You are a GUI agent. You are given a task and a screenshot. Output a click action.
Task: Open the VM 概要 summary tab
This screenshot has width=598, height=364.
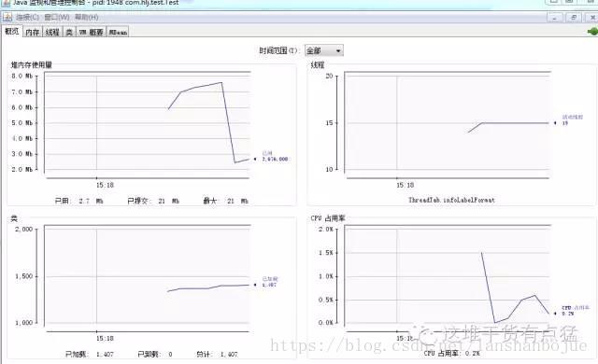click(x=92, y=33)
